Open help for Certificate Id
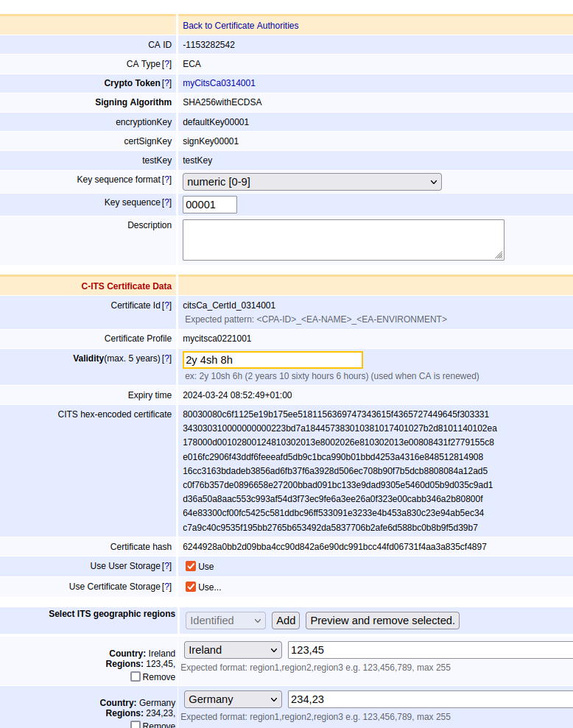The image size is (573, 728). coord(166,305)
